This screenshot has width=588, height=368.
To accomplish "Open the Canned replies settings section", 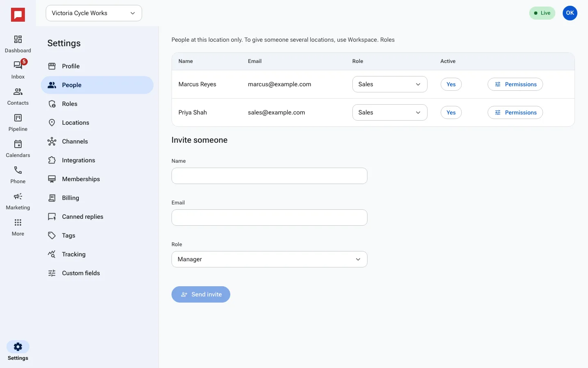I will [x=97, y=217].
